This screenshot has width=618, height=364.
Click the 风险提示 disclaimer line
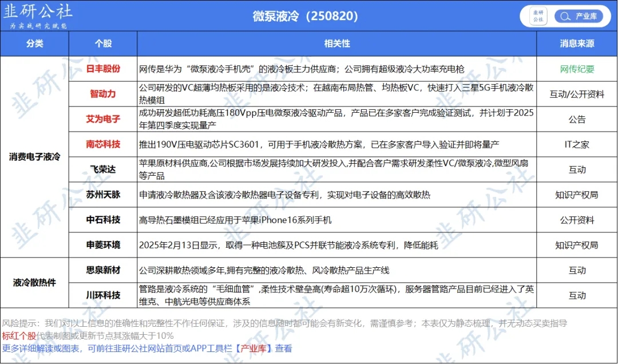point(284,323)
